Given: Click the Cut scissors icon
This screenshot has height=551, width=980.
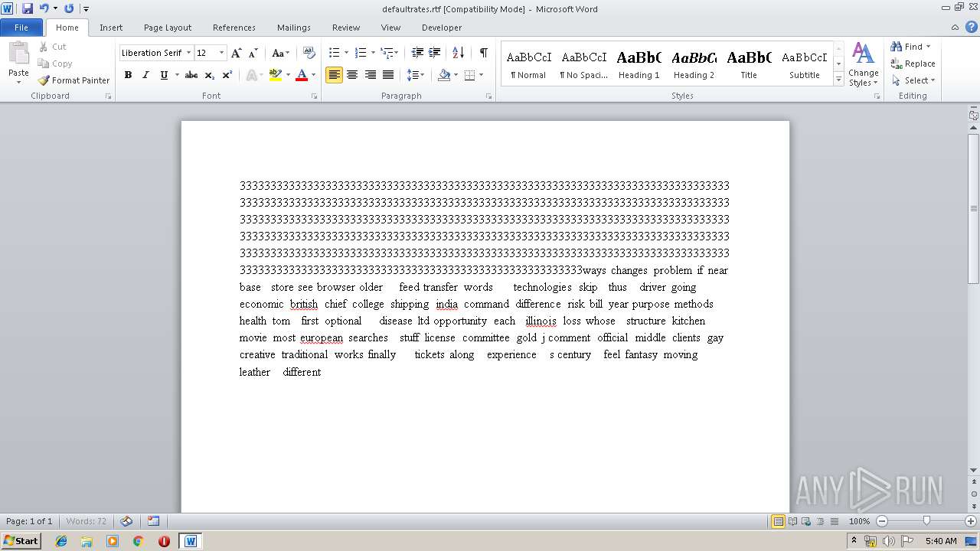Looking at the screenshot, I should [44, 47].
